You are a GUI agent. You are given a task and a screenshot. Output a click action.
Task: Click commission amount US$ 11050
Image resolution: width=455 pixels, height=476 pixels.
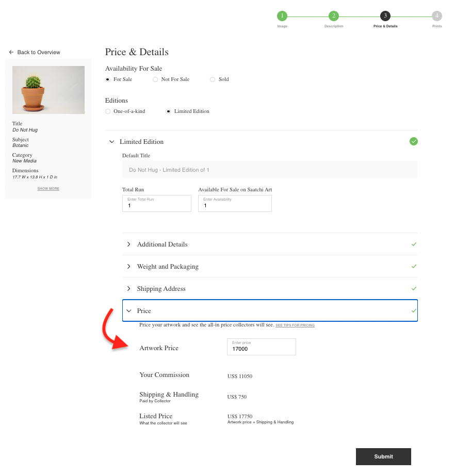click(240, 376)
